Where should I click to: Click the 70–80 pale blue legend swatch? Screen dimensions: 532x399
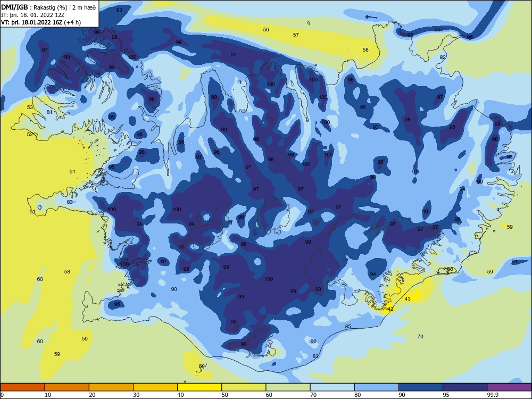click(x=332, y=387)
